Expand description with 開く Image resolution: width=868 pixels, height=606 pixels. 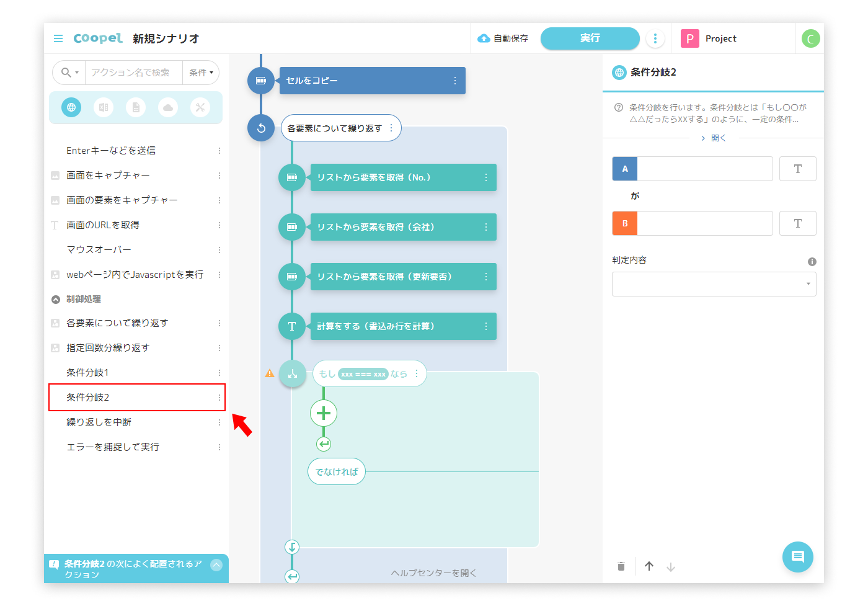(714, 138)
